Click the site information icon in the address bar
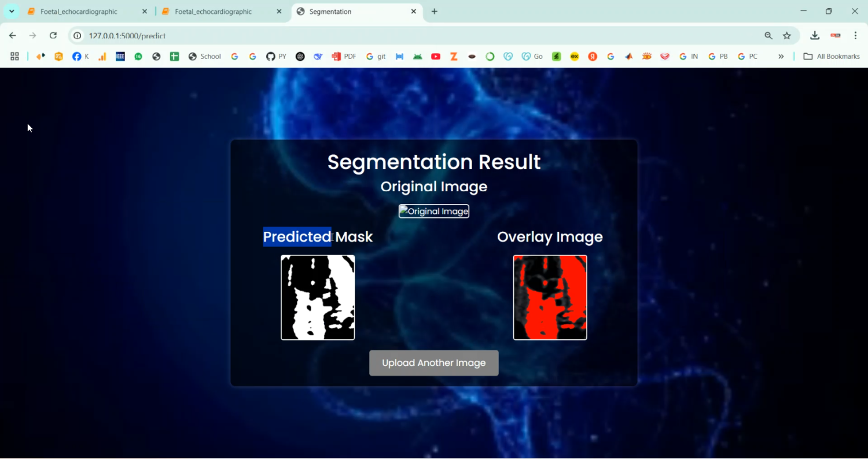 coord(76,35)
